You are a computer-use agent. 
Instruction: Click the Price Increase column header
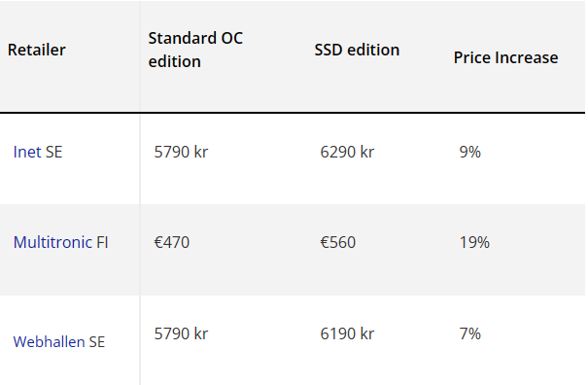click(x=505, y=57)
